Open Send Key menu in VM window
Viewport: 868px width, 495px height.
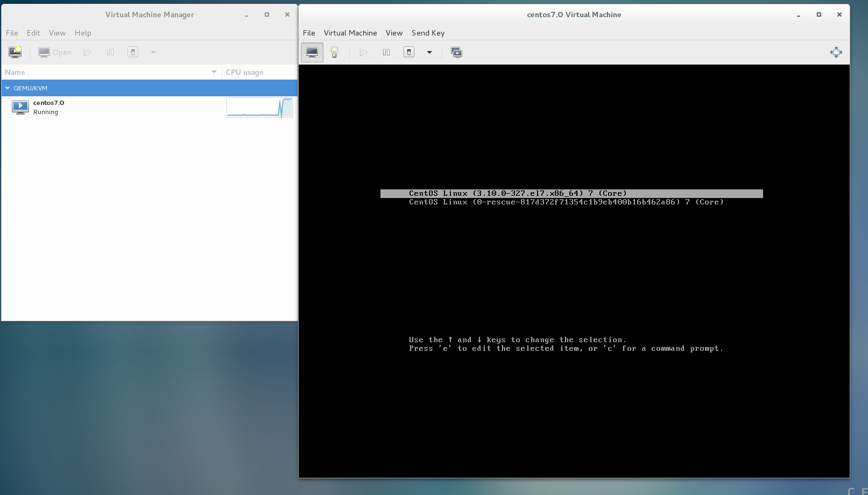(428, 33)
